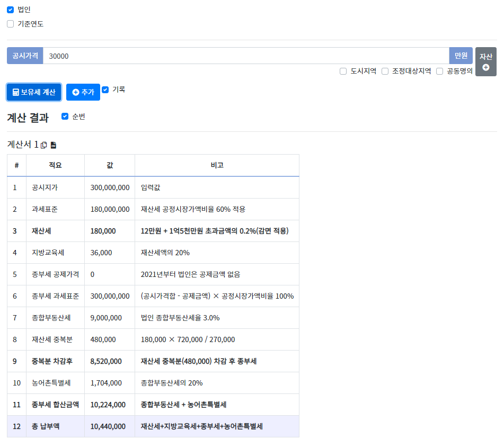Click the note 180,000 × 720,000 / 270,000
This screenshot has height=439, width=504.
point(188,339)
